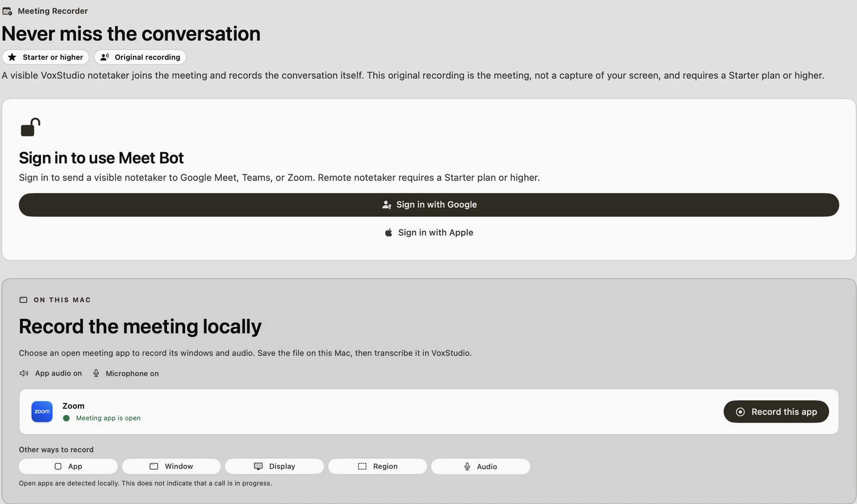This screenshot has height=504, width=857.
Task: Choose Display recording option
Action: tap(274, 466)
